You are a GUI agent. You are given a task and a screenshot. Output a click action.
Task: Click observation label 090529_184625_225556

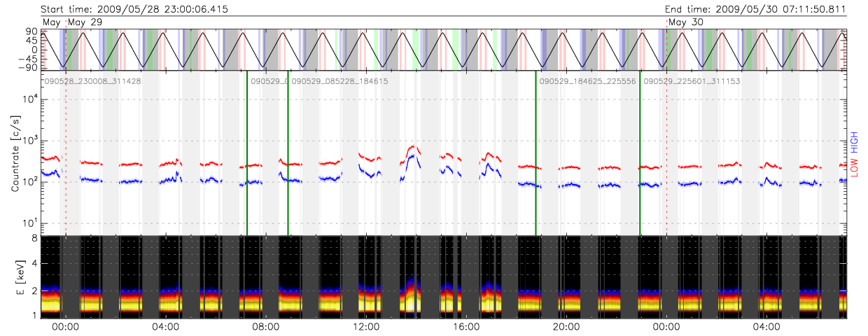pos(587,81)
